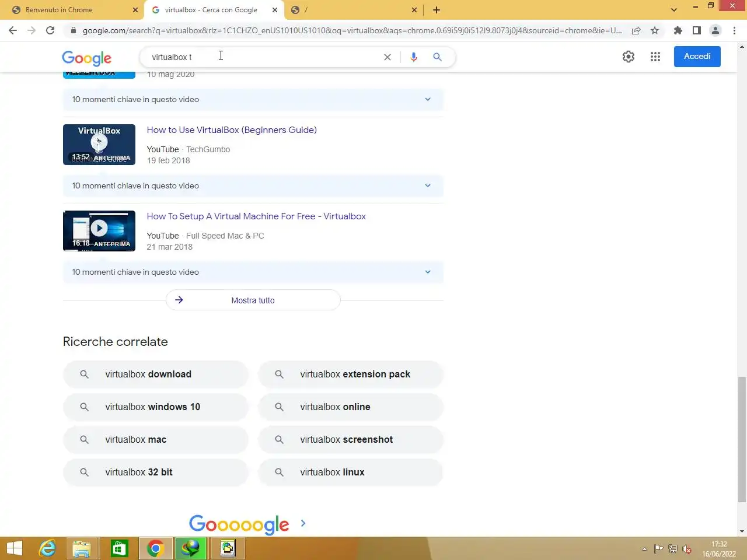Screen dimensions: 747x560
Task: Click the page vertical scrollbar thumb
Action: point(742,439)
